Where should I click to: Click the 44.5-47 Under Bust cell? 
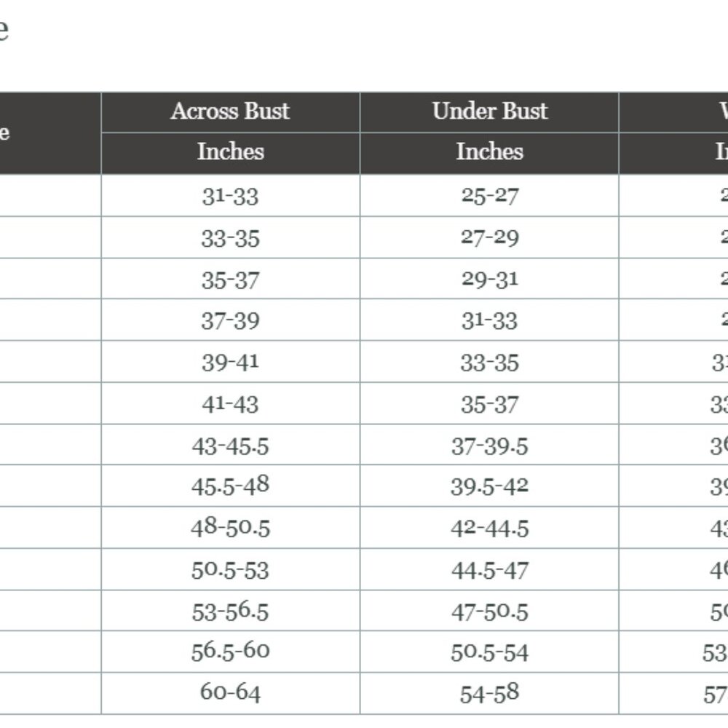coord(489,570)
